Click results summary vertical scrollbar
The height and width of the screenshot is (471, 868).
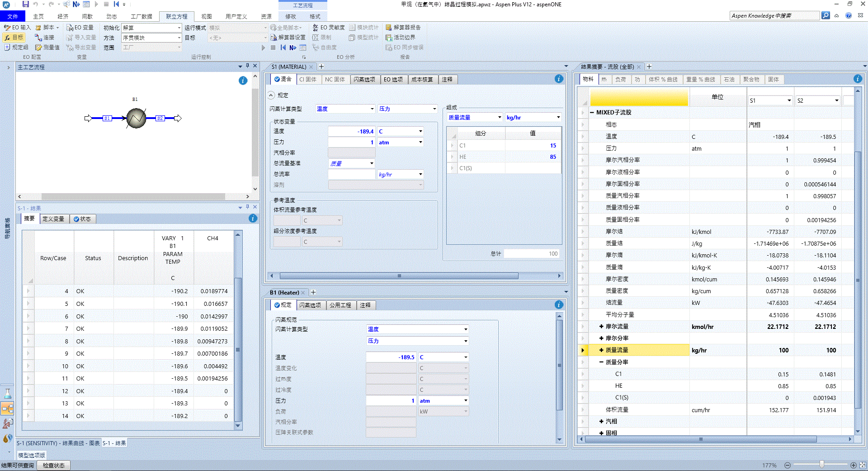coord(858,280)
